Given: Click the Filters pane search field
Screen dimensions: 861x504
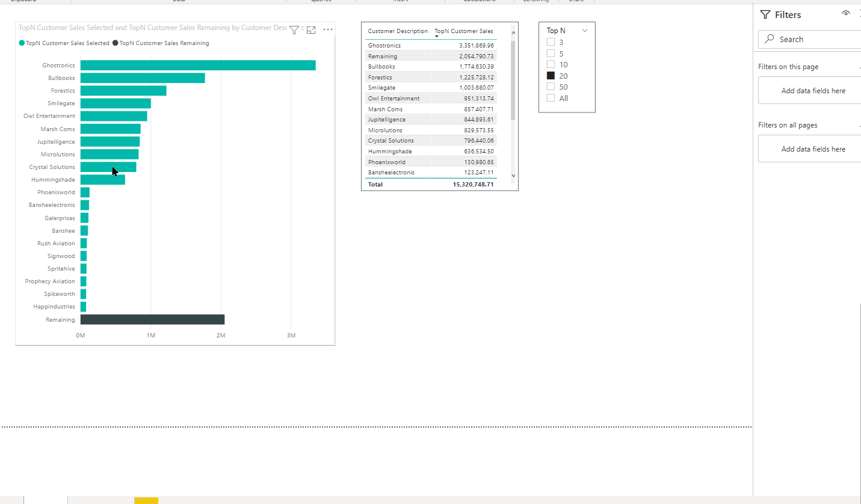Looking at the screenshot, I should (810, 39).
